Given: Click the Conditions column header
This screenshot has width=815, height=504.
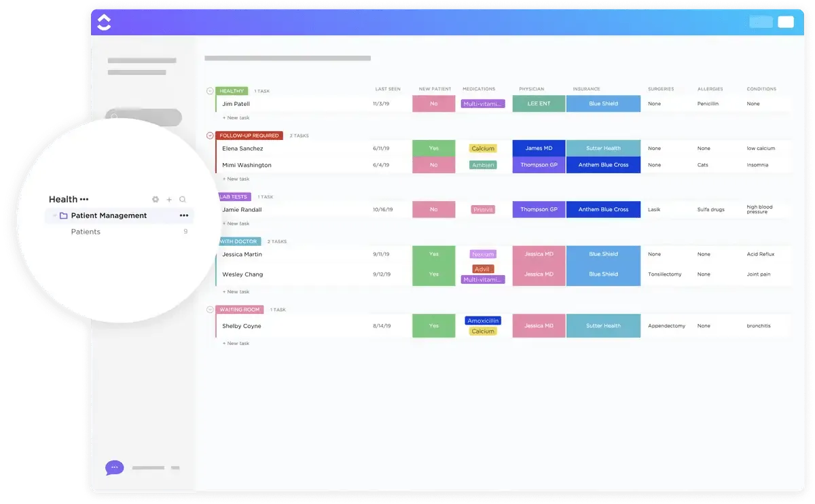Looking at the screenshot, I should click(761, 89).
